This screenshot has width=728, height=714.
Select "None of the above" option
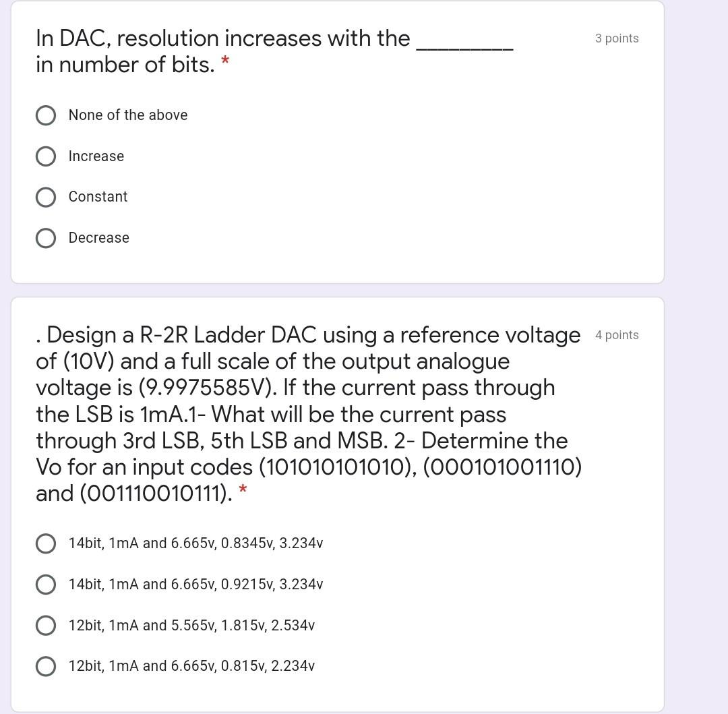45,115
